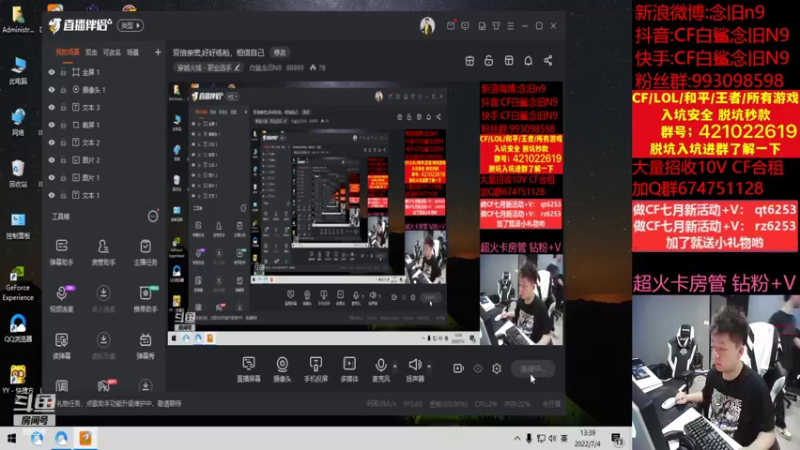The height and width of the screenshot is (450, 800).
Task: Add a new scene with plus button
Action: [x=158, y=53]
